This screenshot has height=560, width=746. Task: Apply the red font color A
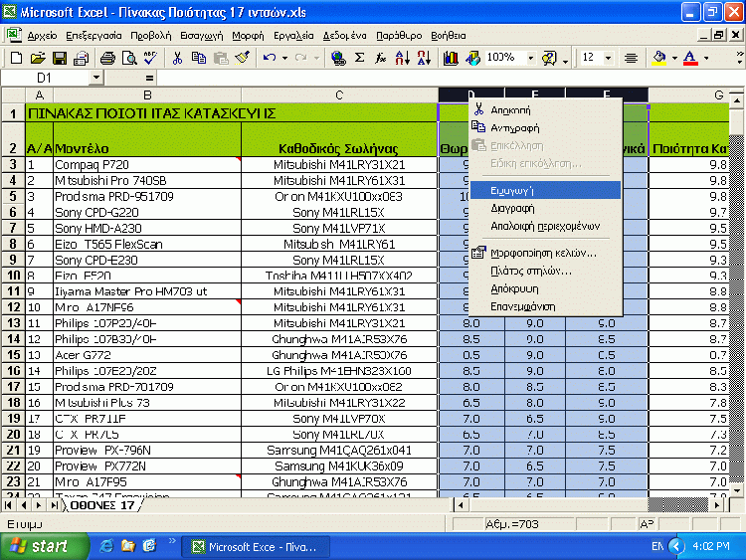click(690, 58)
